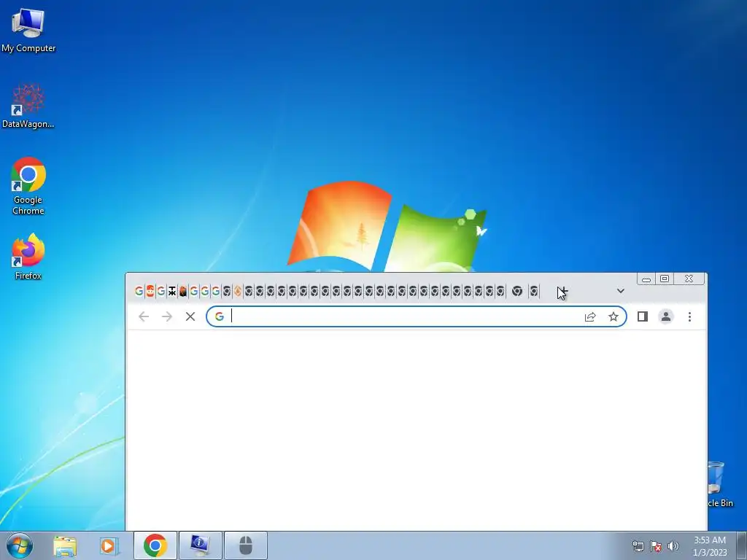Click the Show Desktop strip beside the clock

click(742, 545)
